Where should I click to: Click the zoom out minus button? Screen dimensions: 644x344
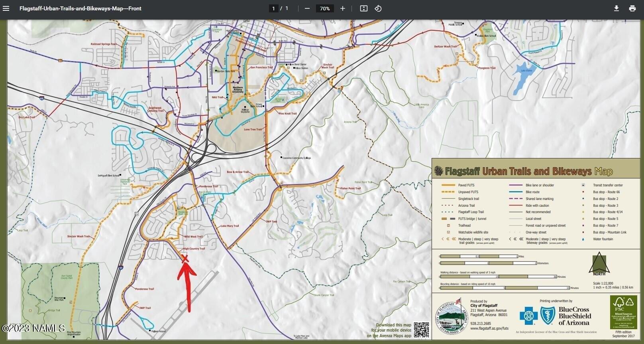[x=307, y=8]
